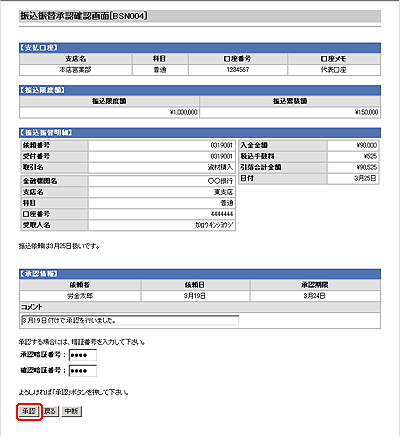Click the 承認 button
This screenshot has width=400, height=436.
(29, 411)
